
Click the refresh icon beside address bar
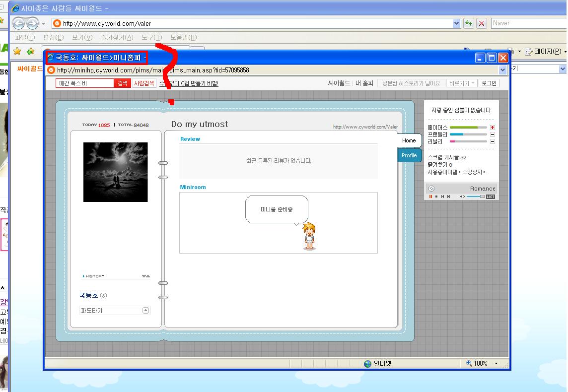point(468,23)
